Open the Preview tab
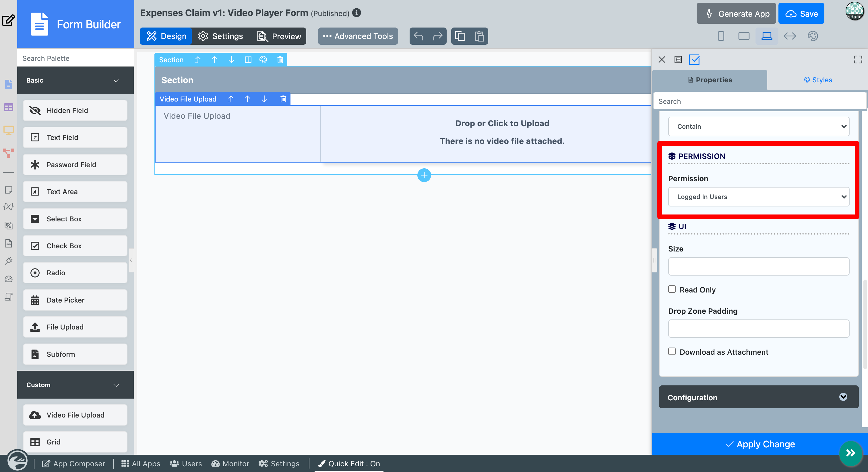The image size is (868, 472). [279, 36]
